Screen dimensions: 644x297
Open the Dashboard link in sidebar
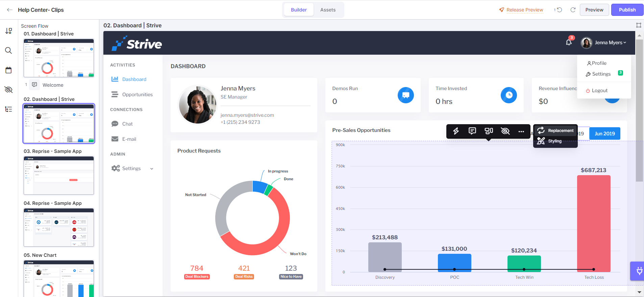pos(134,79)
